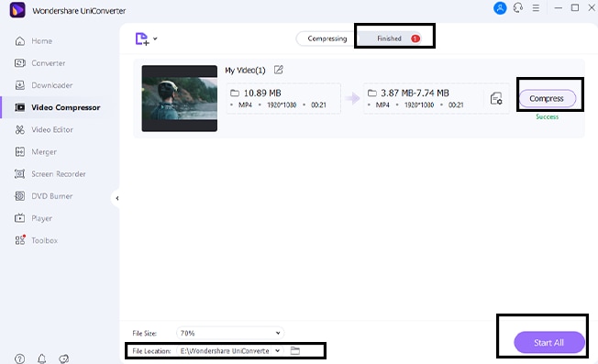The image size is (598, 364).
Task: Click the support headset icon
Action: pos(518,8)
